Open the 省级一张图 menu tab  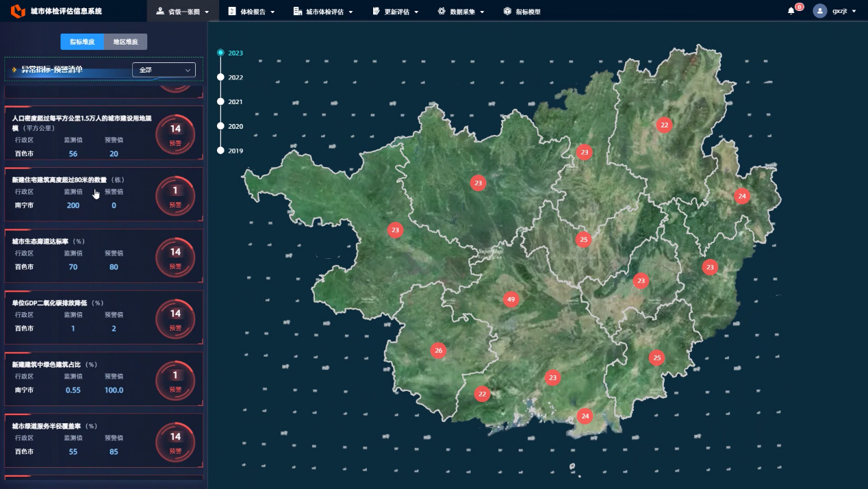coord(183,11)
